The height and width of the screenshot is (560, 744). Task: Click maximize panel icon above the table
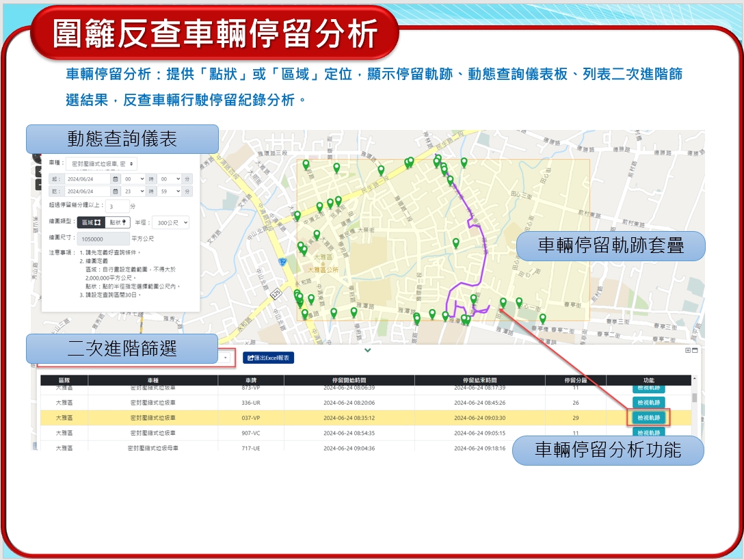click(695, 351)
